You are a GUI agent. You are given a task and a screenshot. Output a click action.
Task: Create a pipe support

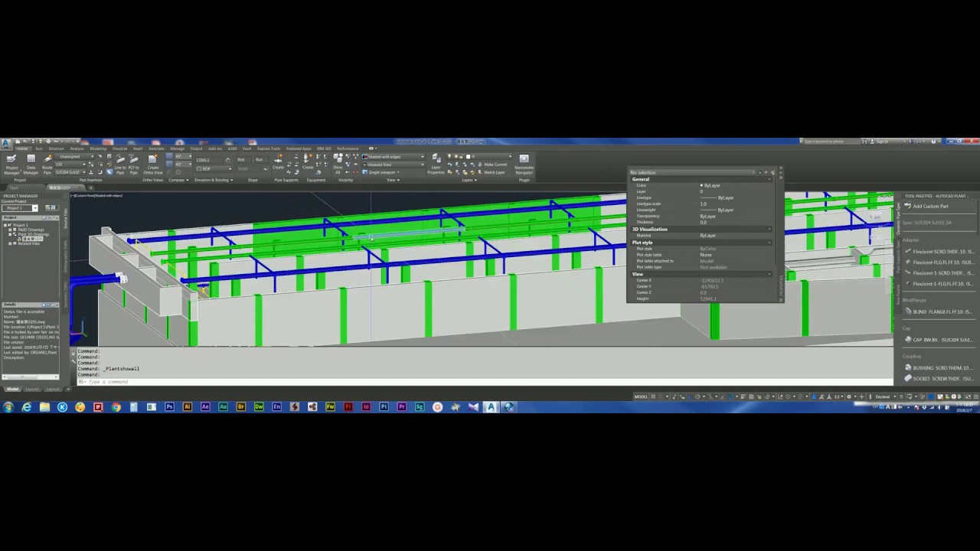coord(279,163)
